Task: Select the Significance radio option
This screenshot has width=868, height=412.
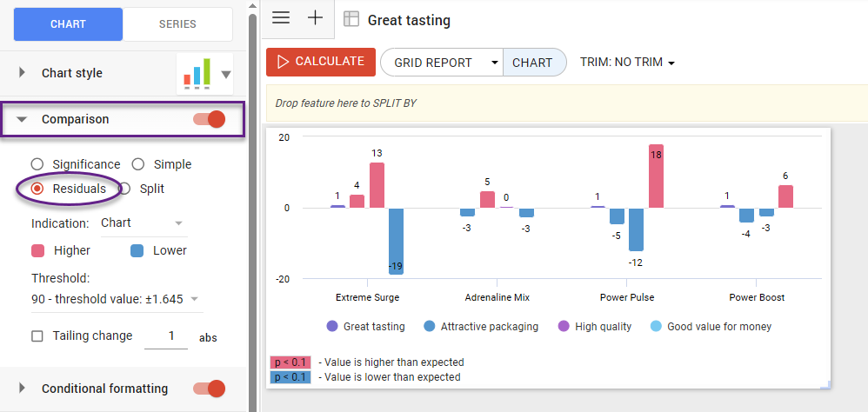Action: click(x=37, y=164)
